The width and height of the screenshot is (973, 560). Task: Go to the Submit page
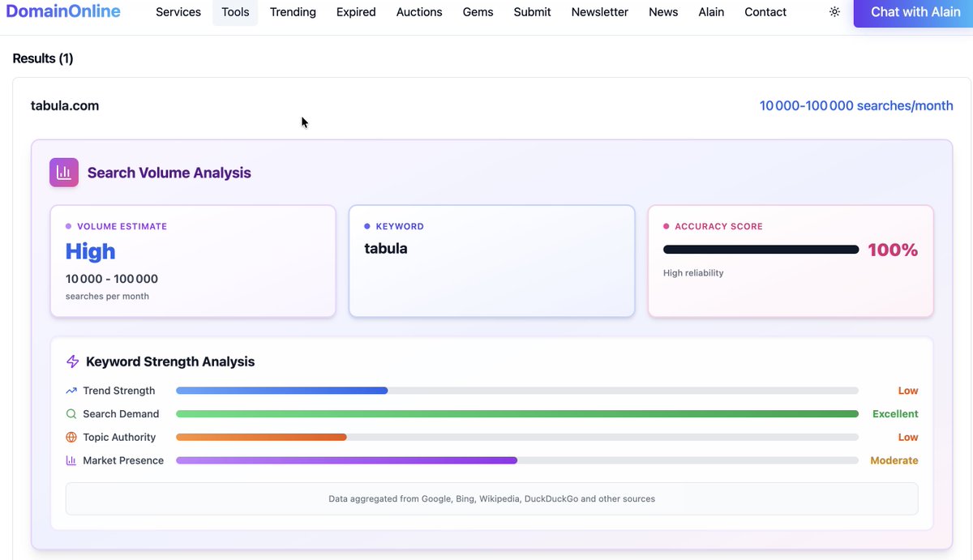coord(532,12)
